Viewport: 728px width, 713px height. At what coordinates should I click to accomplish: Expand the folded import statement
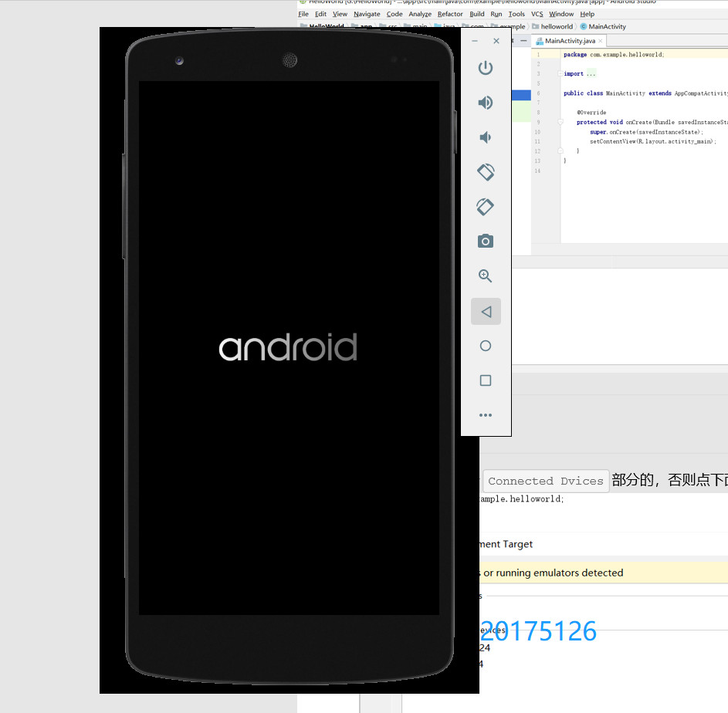pyautogui.click(x=560, y=73)
